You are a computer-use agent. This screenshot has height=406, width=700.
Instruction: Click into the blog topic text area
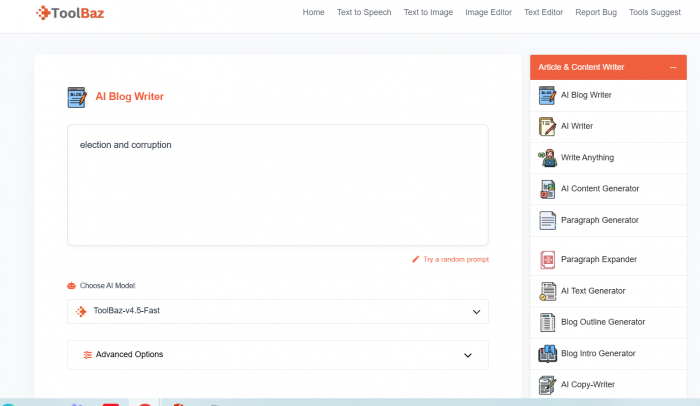[277, 185]
